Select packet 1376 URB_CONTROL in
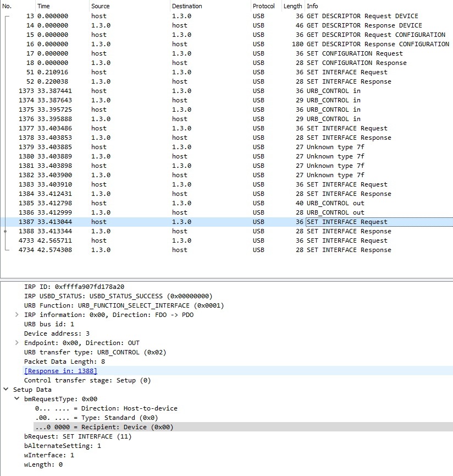 (226, 119)
